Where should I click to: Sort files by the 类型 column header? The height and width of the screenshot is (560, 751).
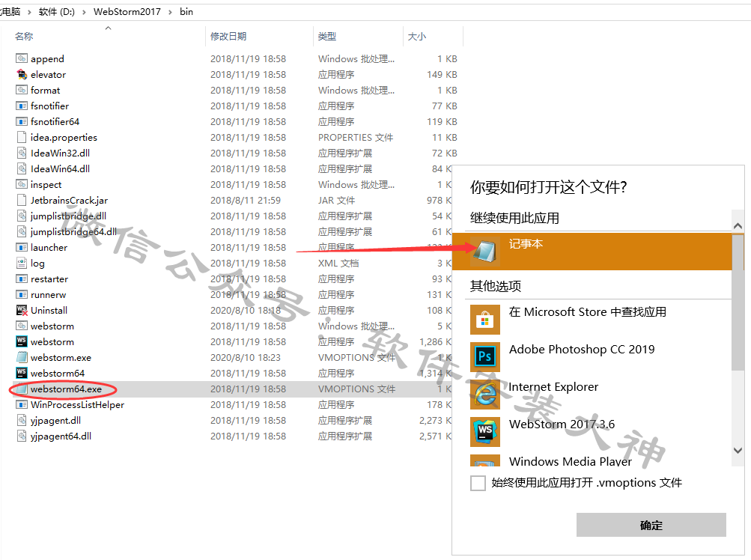[326, 36]
